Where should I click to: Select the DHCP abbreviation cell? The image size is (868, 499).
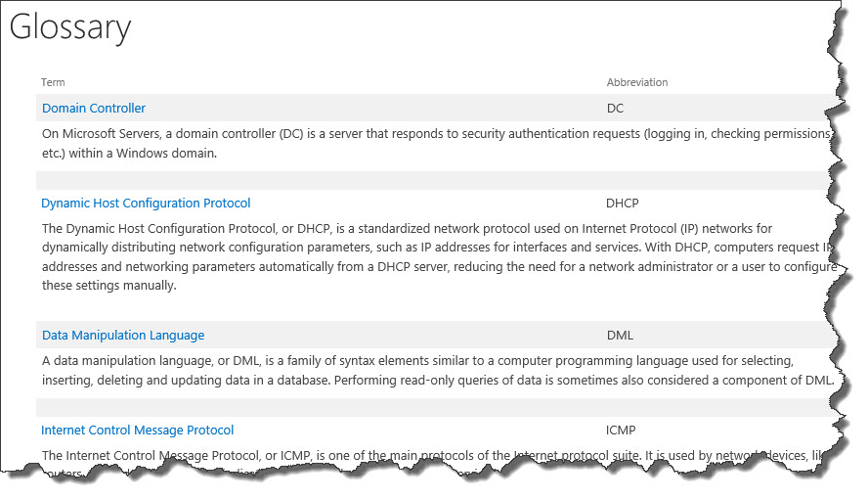623,204
